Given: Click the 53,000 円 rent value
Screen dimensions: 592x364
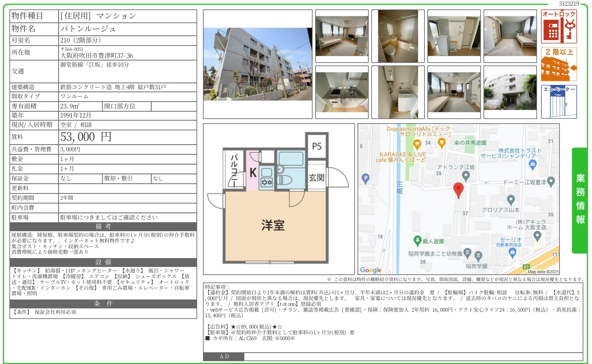Looking at the screenshot, I should [86, 137].
